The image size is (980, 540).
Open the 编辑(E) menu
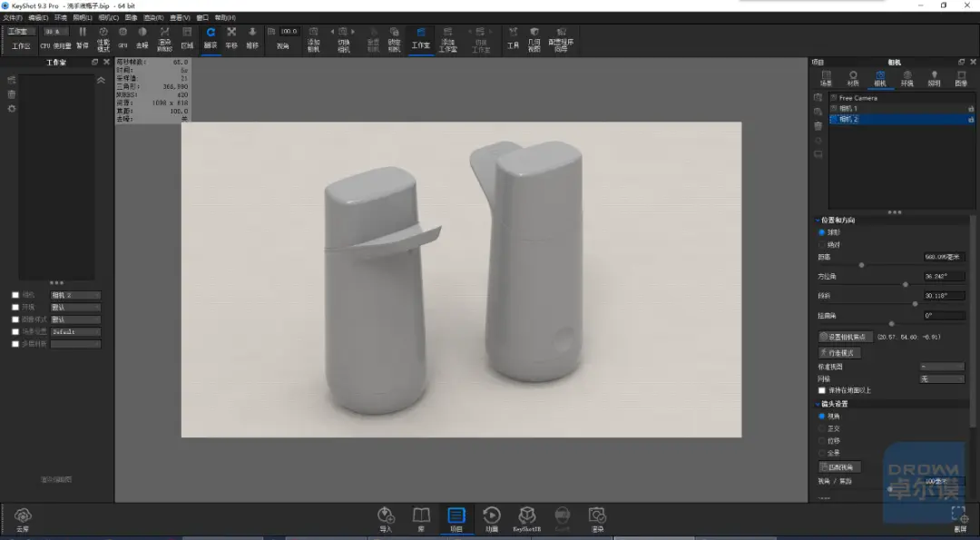(38, 18)
